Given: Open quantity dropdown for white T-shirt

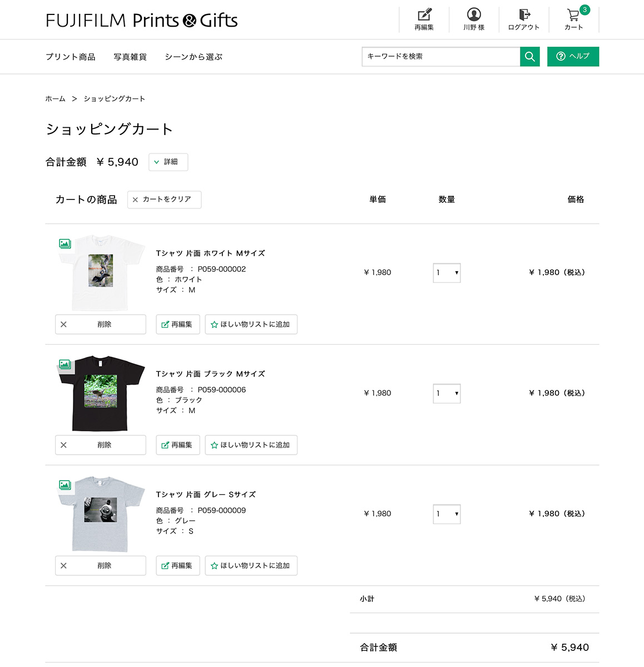Looking at the screenshot, I should 447,273.
